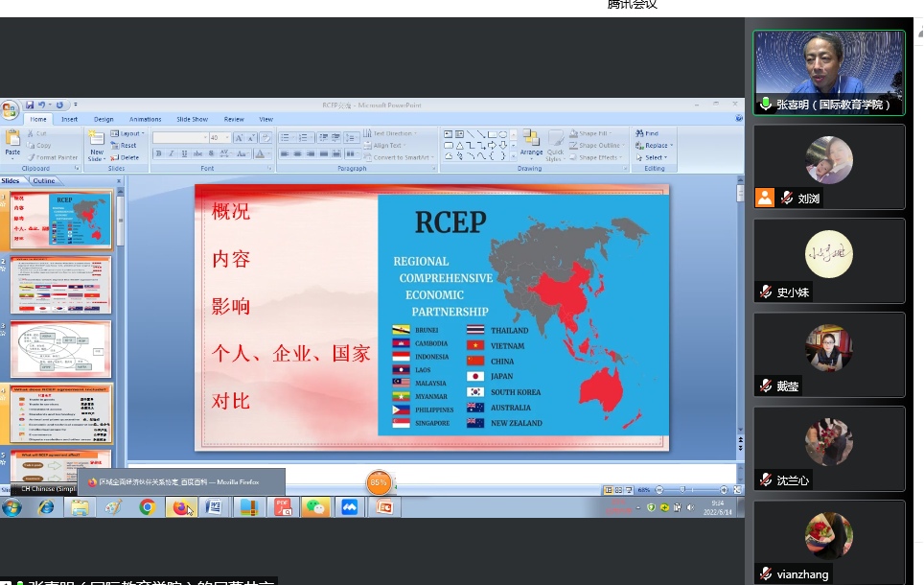
Task: Open the Replace option
Action: pyautogui.click(x=654, y=146)
